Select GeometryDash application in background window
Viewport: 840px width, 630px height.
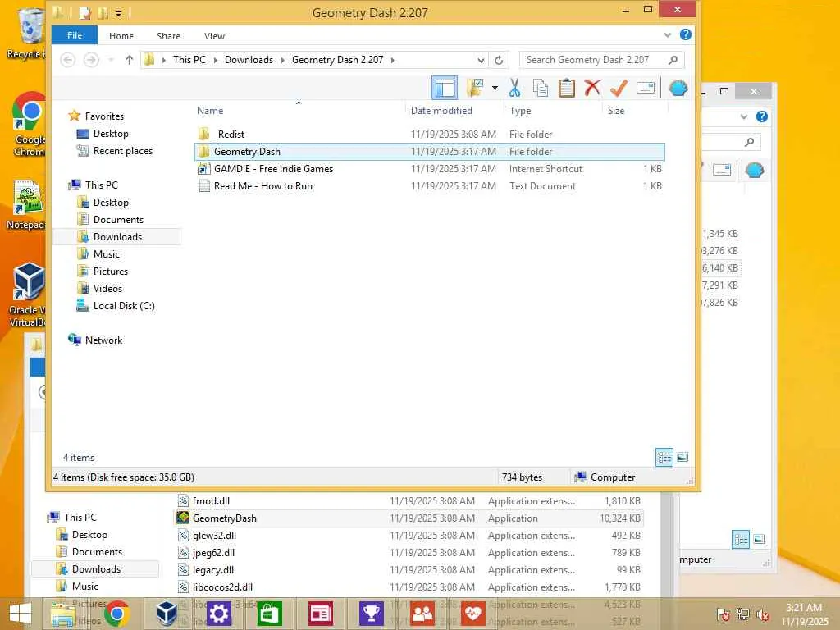[409, 518]
